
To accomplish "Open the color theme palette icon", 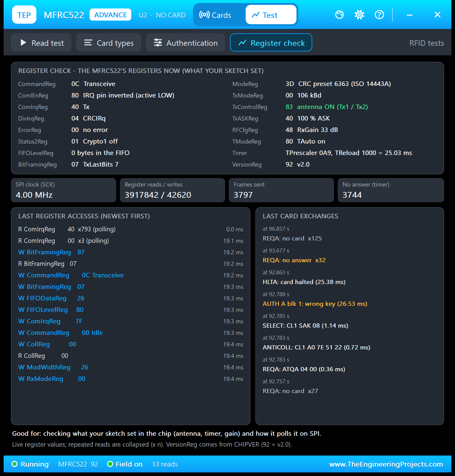I will click(x=339, y=15).
